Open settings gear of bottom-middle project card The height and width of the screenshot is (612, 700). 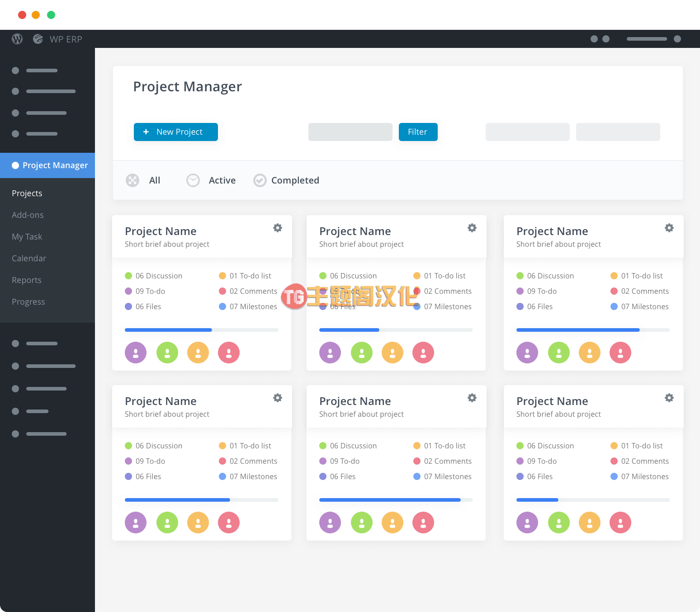(x=472, y=398)
